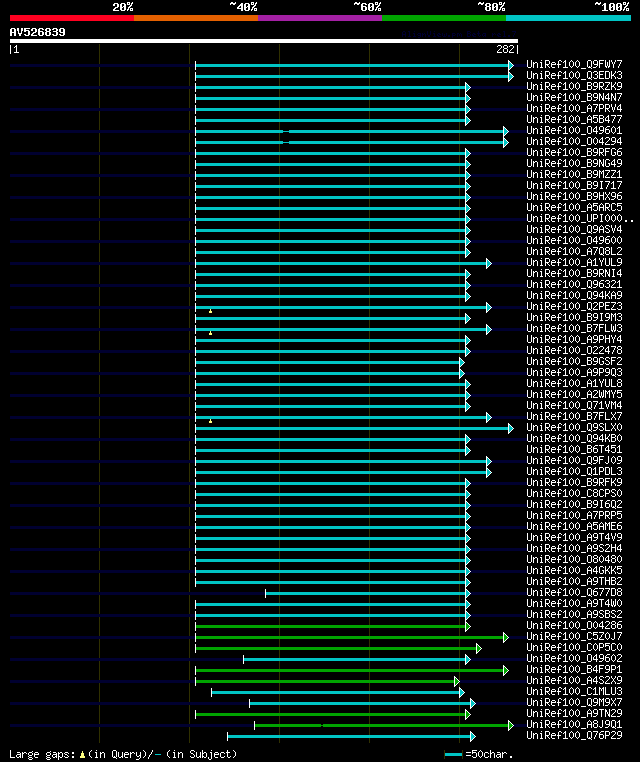Screen dimensions: 640x762
Task: Open the UniRef100_Q9ASV4 entry
Action: pos(574,229)
